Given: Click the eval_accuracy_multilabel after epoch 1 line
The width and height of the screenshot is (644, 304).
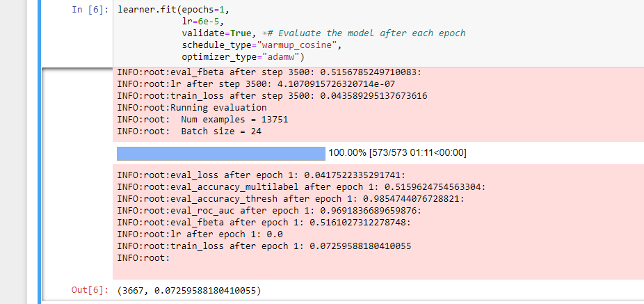Looking at the screenshot, I should (x=301, y=187).
